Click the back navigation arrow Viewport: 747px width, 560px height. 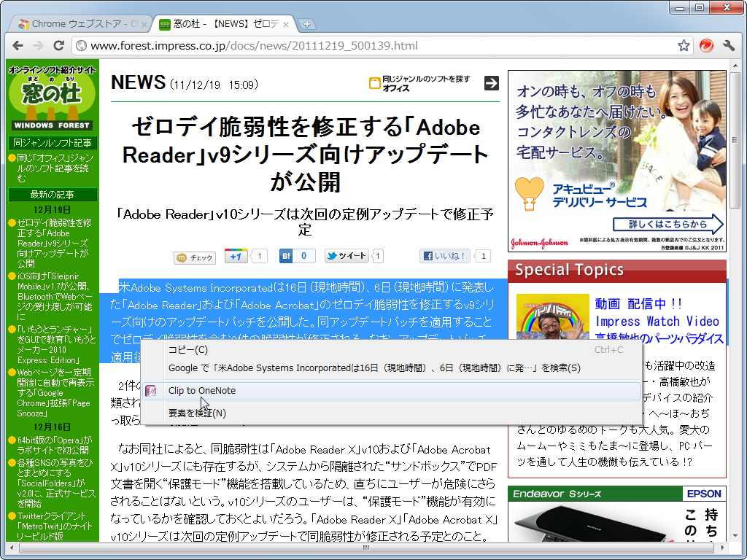18,44
